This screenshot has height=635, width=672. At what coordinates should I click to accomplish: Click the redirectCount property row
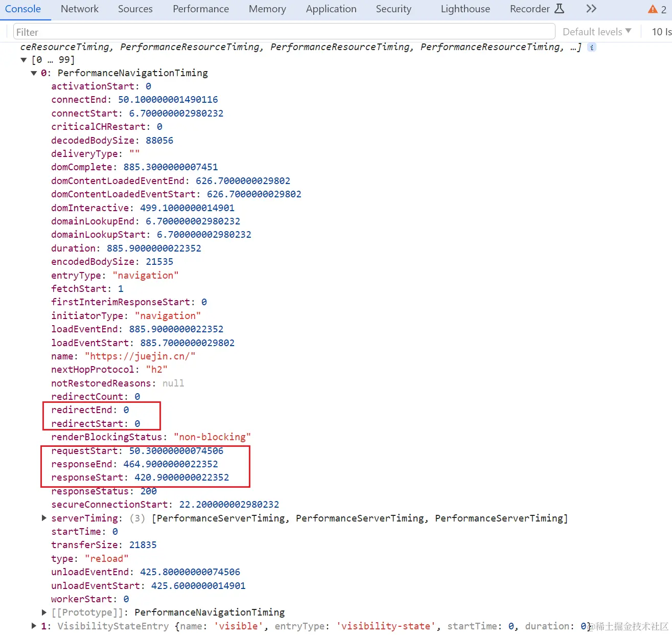(96, 397)
